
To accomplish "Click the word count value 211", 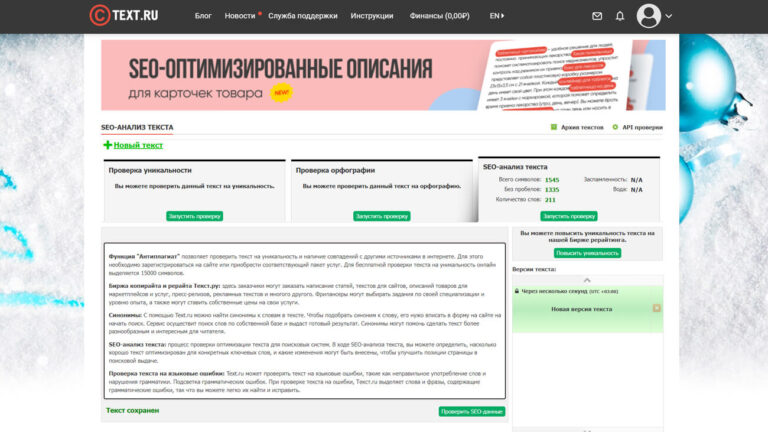I will (550, 200).
